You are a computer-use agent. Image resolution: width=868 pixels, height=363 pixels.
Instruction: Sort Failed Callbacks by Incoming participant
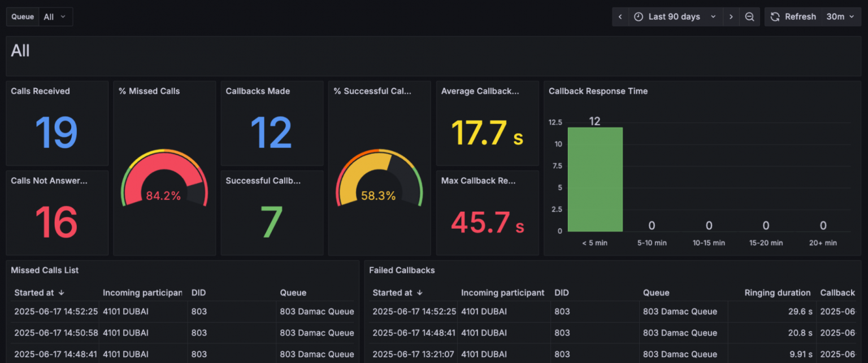(503, 292)
